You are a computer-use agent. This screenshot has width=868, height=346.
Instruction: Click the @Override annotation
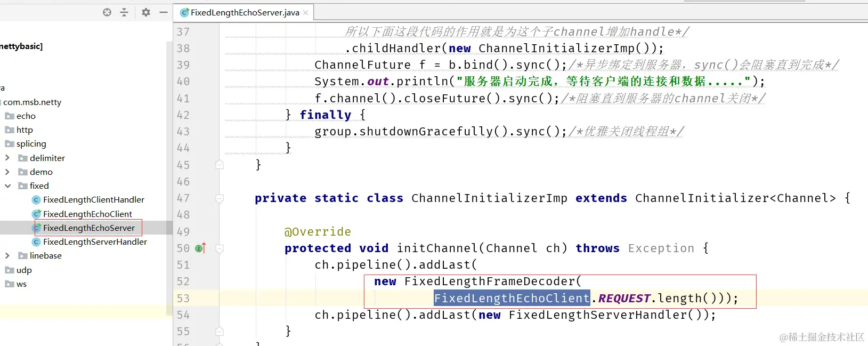[318, 231]
